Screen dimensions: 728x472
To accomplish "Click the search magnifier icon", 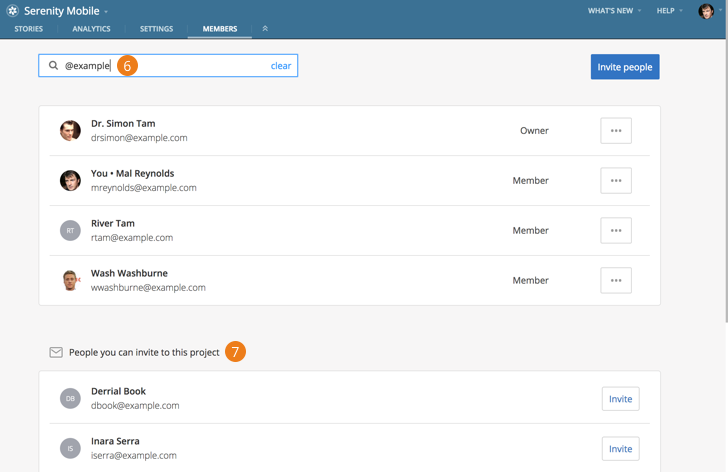I will [x=54, y=66].
